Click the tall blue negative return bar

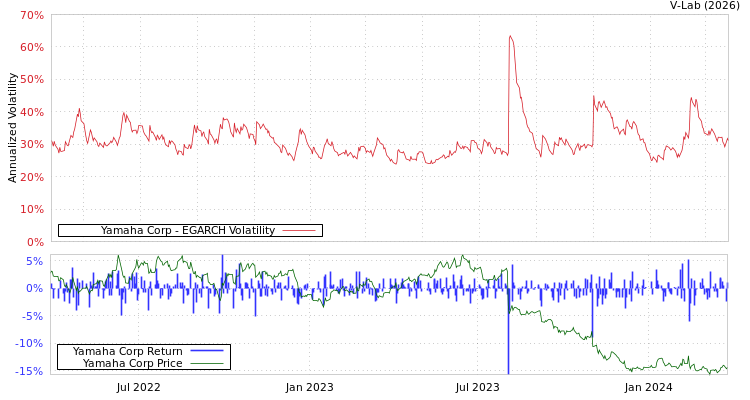(508, 340)
